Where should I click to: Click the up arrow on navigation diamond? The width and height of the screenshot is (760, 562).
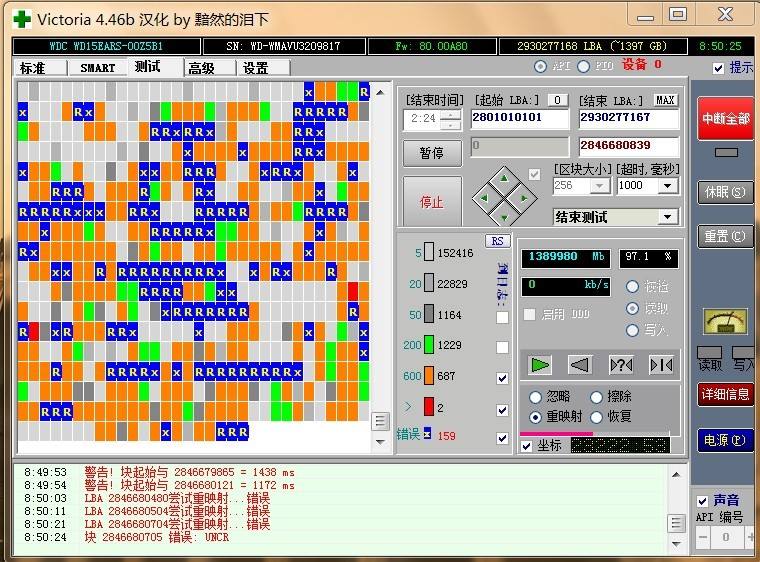pos(504,176)
